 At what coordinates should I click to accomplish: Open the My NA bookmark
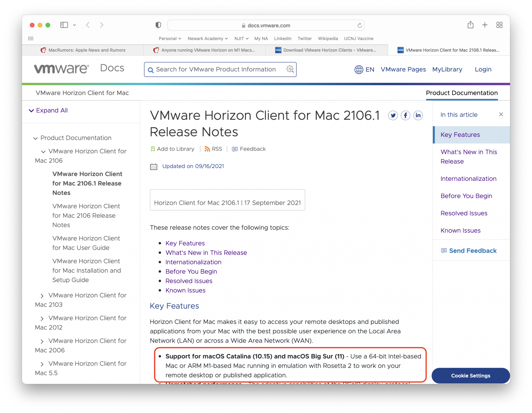[261, 38]
